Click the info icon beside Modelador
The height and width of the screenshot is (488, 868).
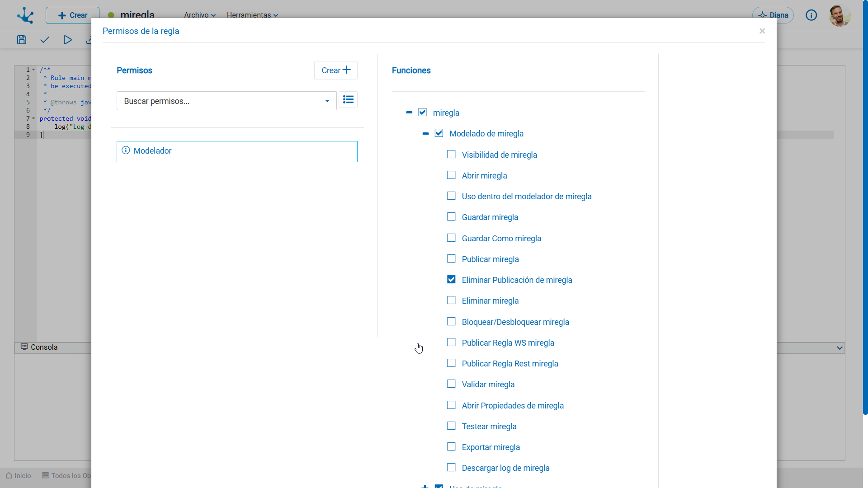126,150
